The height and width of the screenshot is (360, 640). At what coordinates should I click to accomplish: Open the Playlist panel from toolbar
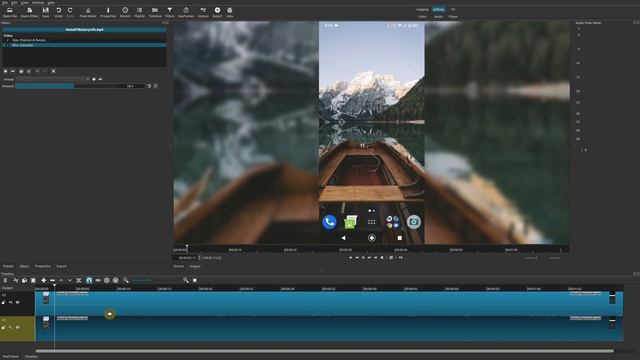tap(139, 12)
